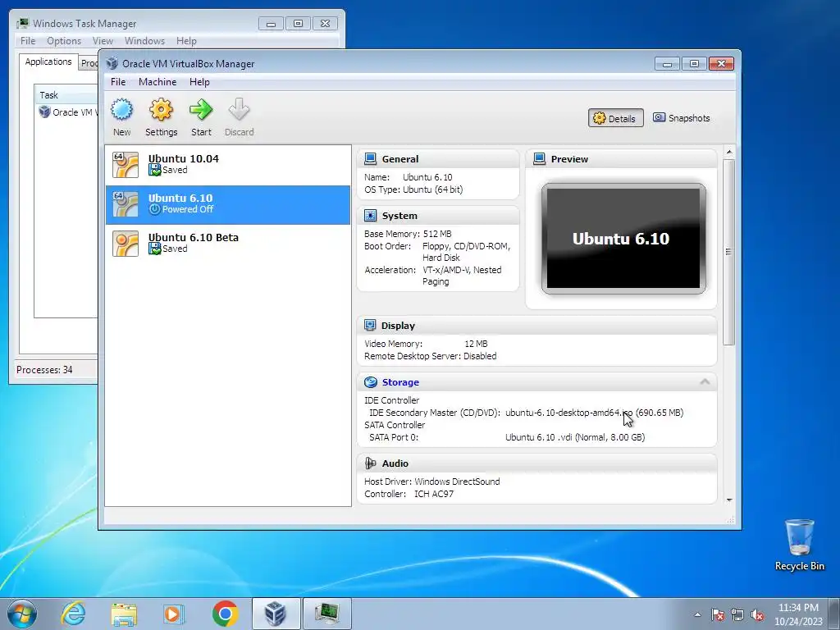Select the Ubuntu 6.10 powered off machine
Viewport: 840px width, 630px height.
[x=228, y=204]
